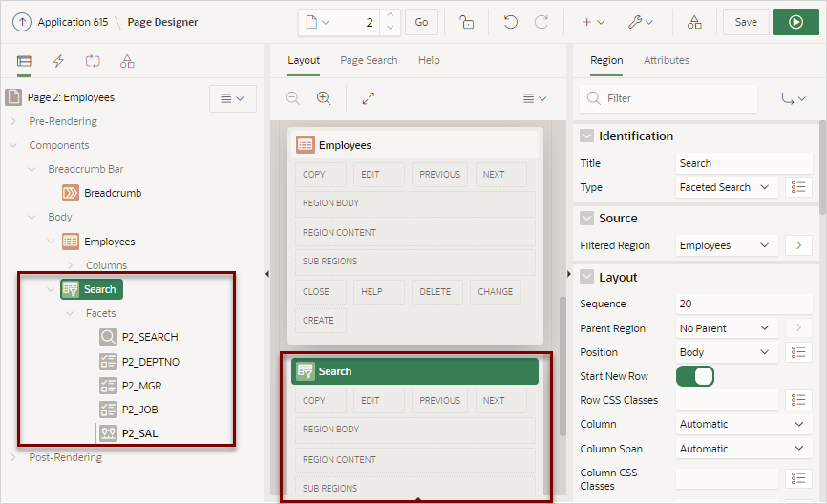The height and width of the screenshot is (504, 827).
Task: Open the Type Faceted Search dropdown
Action: point(727,187)
